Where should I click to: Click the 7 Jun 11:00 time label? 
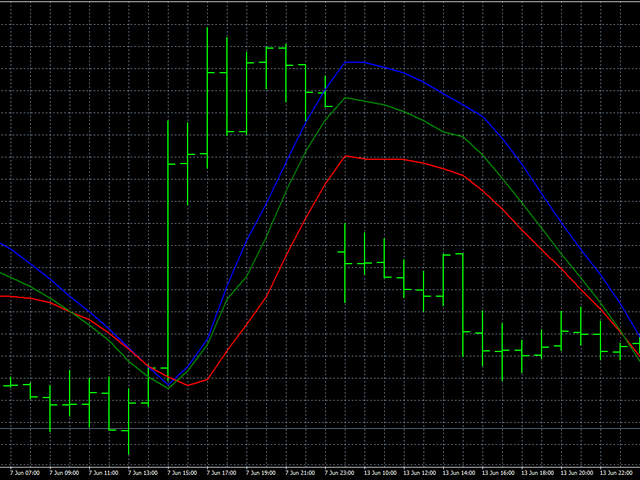pyautogui.click(x=103, y=472)
